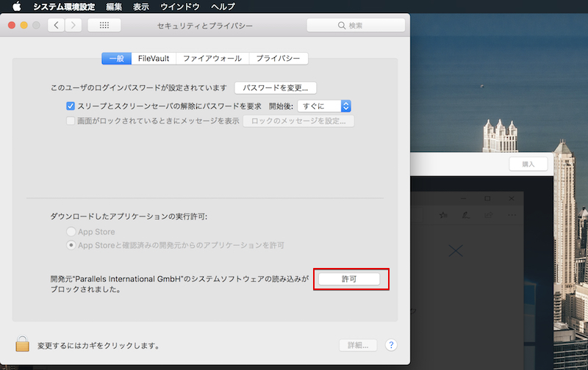Go back with the left arrow button

tap(57, 26)
